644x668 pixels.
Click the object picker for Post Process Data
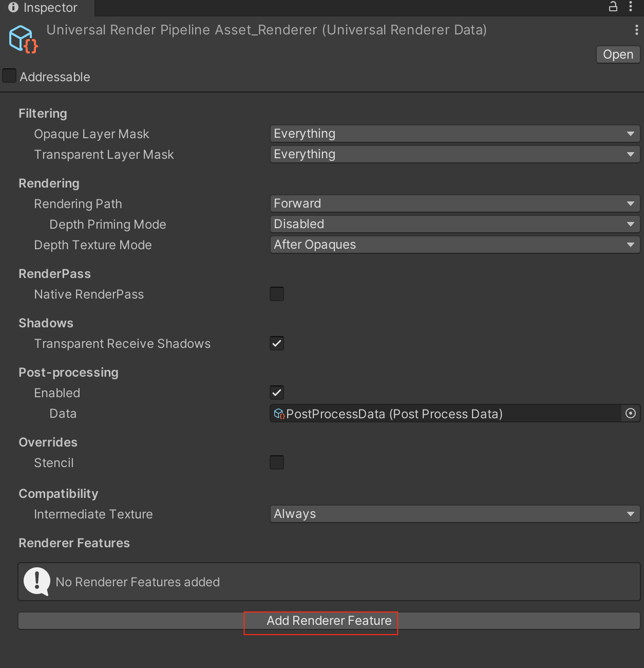pos(631,413)
